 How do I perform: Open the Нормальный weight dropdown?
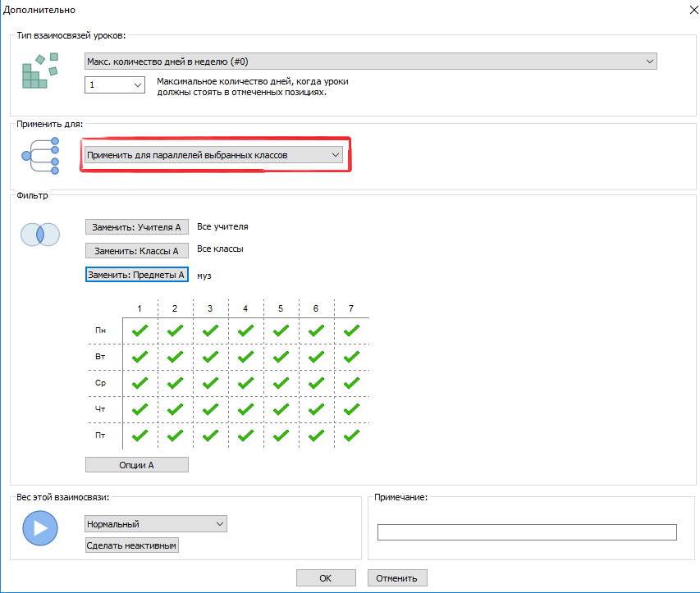155,524
